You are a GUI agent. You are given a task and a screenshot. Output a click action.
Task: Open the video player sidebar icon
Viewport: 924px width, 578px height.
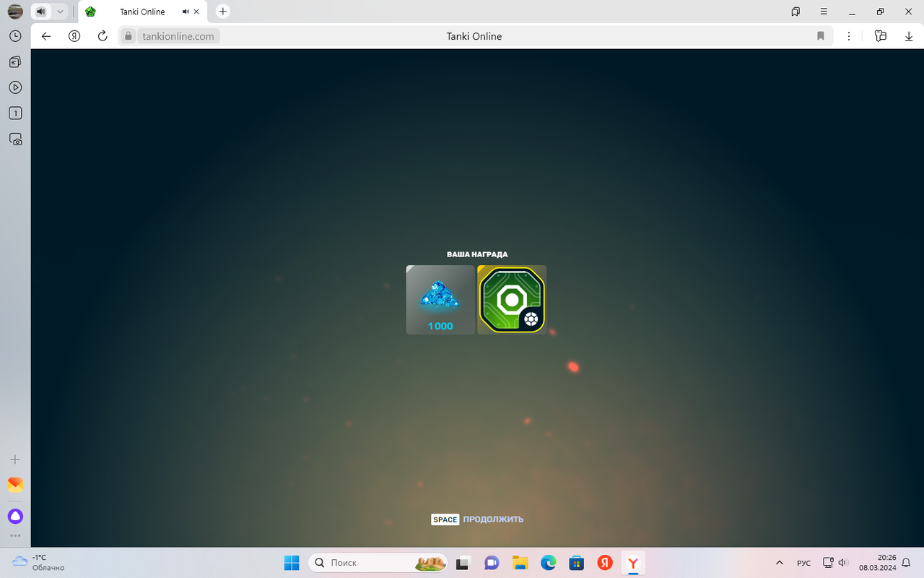tap(15, 87)
